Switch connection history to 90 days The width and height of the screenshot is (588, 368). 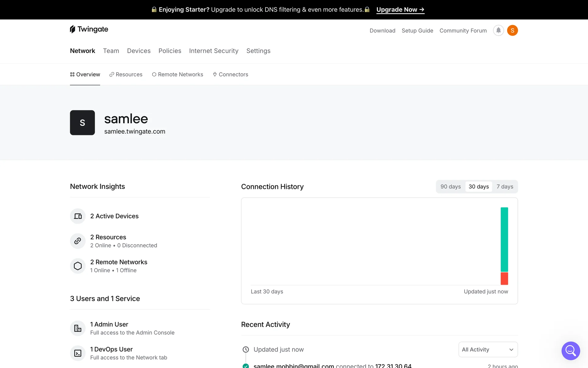tap(450, 186)
